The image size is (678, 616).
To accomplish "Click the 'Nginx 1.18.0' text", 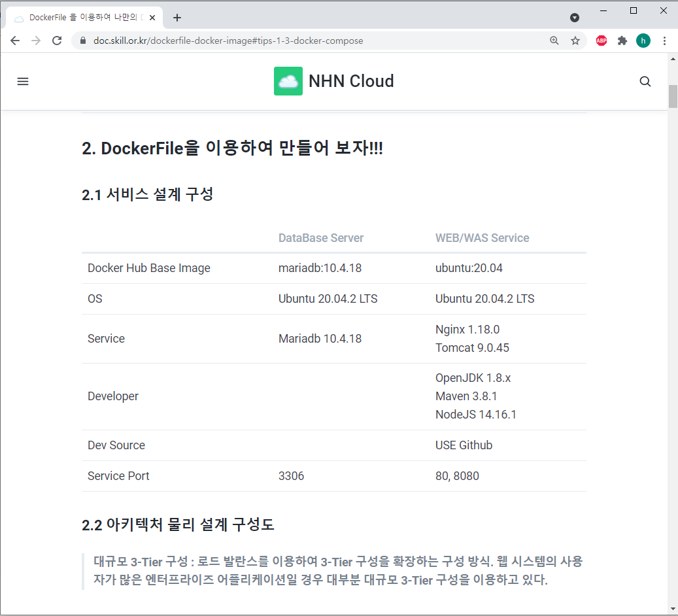I will point(467,330).
